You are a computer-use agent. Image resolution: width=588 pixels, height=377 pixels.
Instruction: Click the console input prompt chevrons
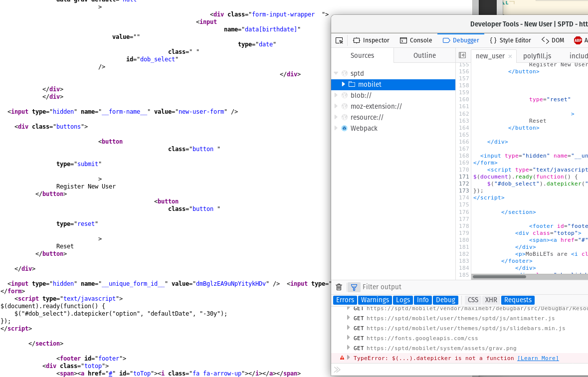pyautogui.click(x=337, y=370)
